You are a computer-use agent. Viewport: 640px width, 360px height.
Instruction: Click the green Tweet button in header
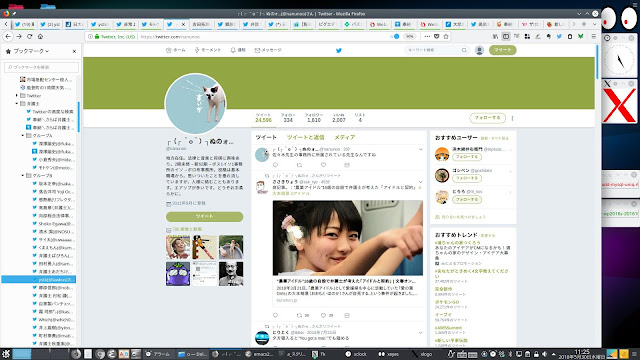(x=502, y=50)
